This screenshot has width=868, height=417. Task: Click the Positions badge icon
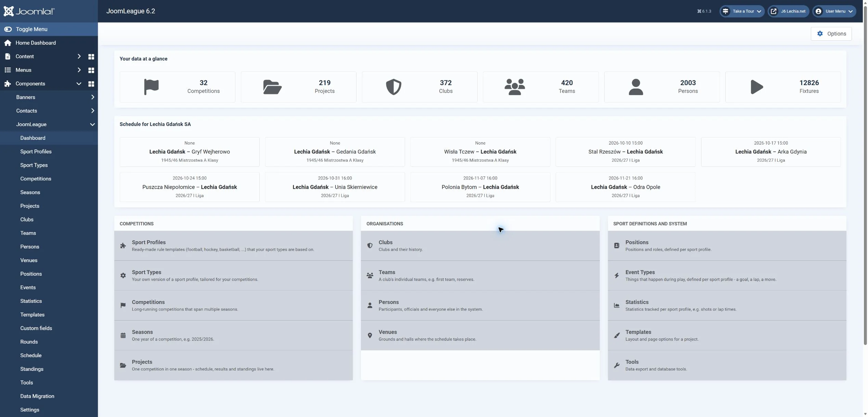point(617,245)
